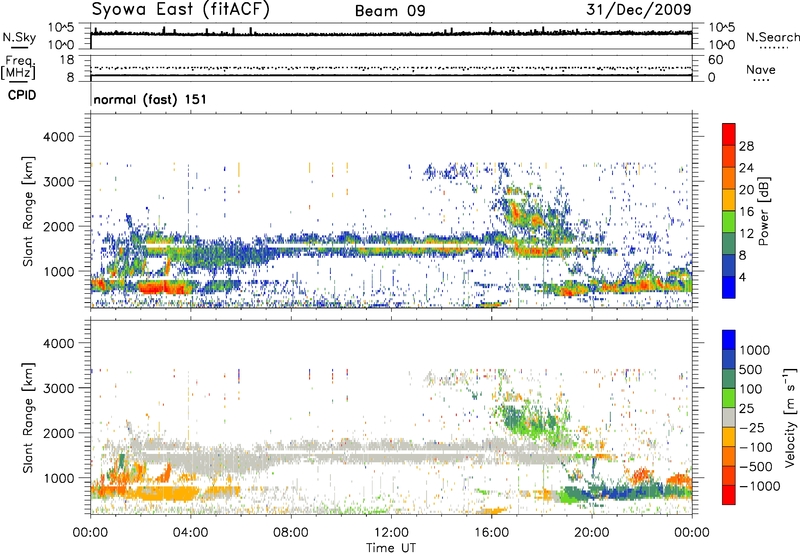Click the 'Time UT' axis label
The height and width of the screenshot is (554, 800).
(x=391, y=548)
